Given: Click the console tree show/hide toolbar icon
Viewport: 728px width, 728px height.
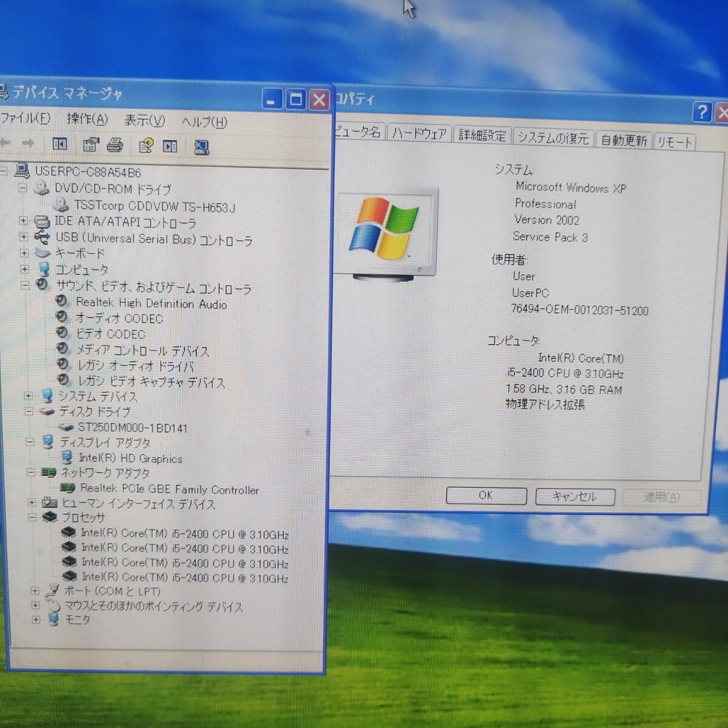Looking at the screenshot, I should [59, 144].
